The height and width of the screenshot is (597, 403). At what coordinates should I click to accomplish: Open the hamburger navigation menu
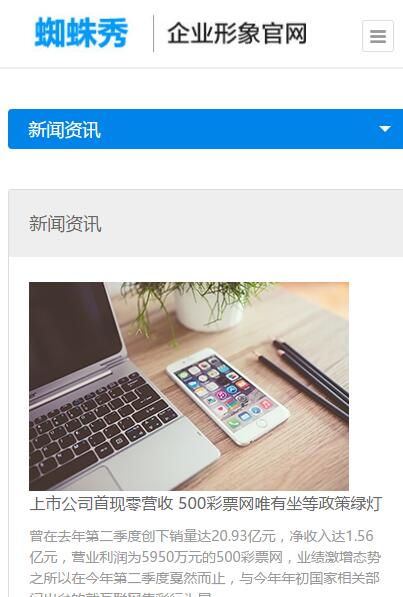[x=377, y=36]
